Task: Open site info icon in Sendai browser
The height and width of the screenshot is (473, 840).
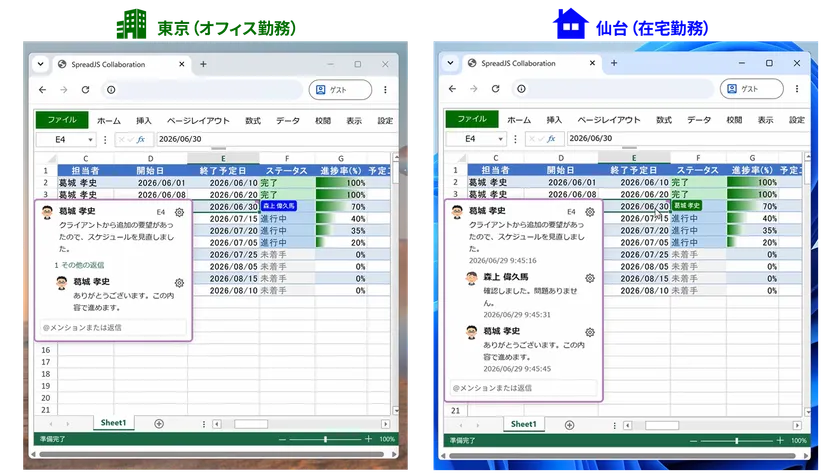Action: point(521,88)
